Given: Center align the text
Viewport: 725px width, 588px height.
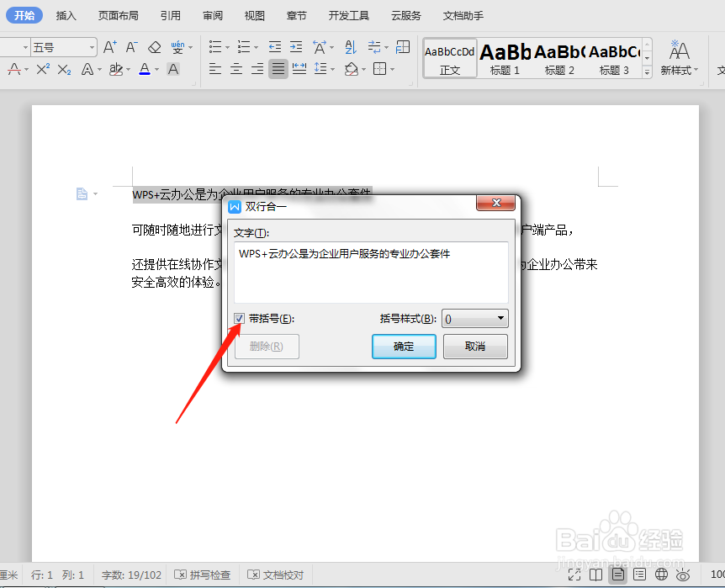Looking at the screenshot, I should 236,69.
